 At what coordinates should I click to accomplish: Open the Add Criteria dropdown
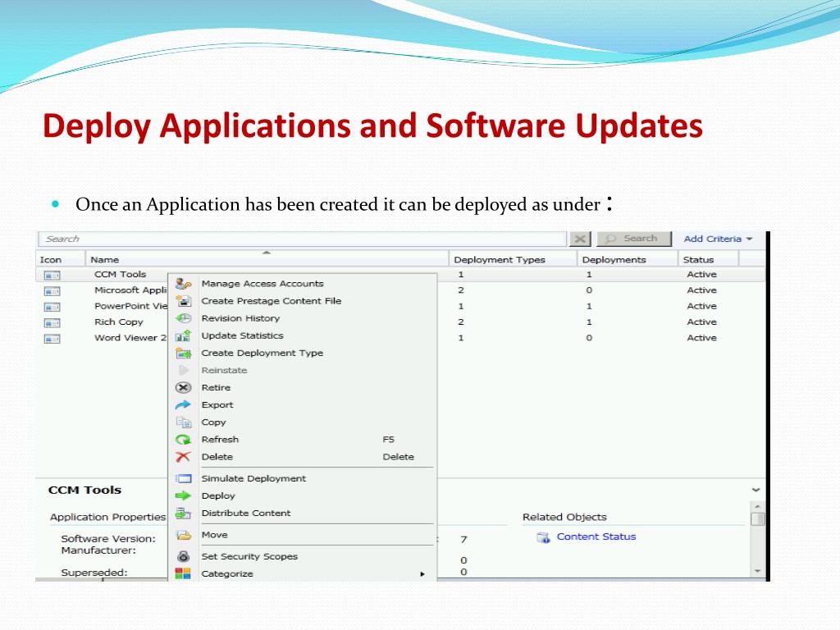point(718,239)
